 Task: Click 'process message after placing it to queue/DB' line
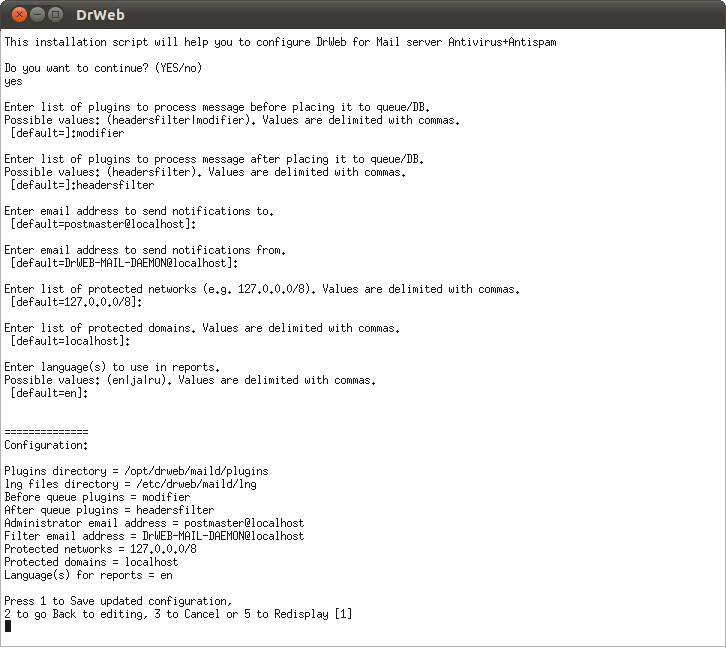(214, 159)
